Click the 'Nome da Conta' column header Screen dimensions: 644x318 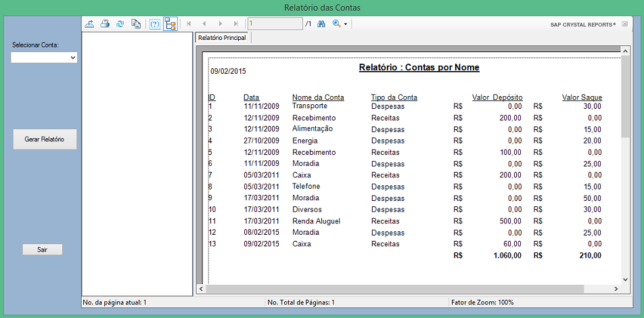point(319,97)
